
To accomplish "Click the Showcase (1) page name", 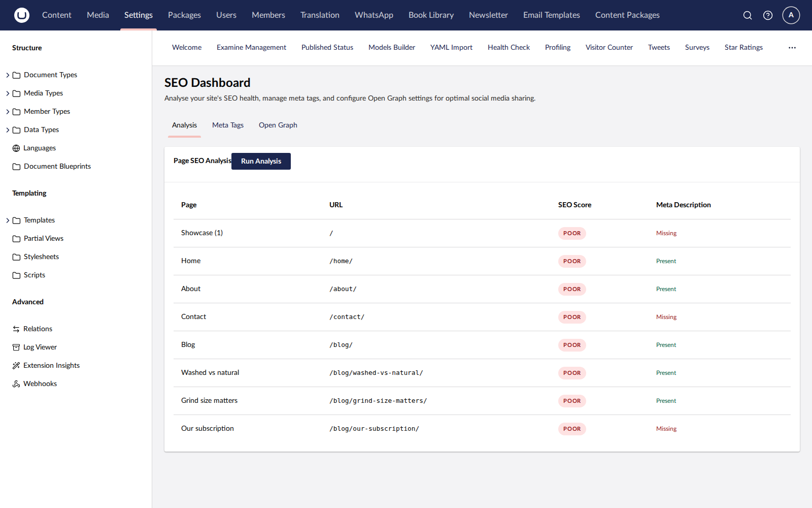I will point(202,233).
